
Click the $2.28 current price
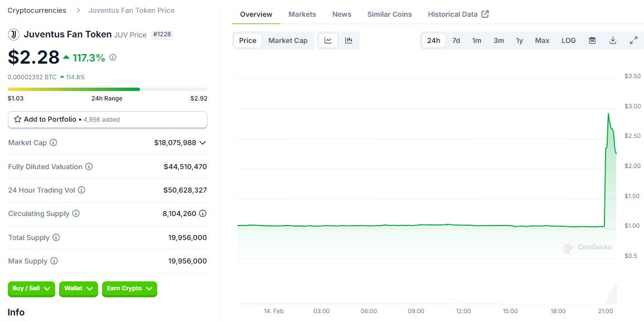click(33, 57)
